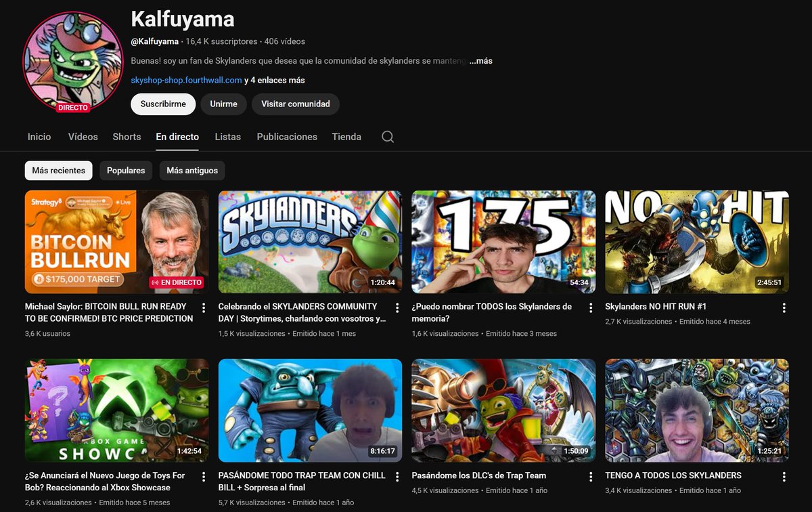Open skyshop-shop.fourthwall.com link
812x512 pixels.
187,80
